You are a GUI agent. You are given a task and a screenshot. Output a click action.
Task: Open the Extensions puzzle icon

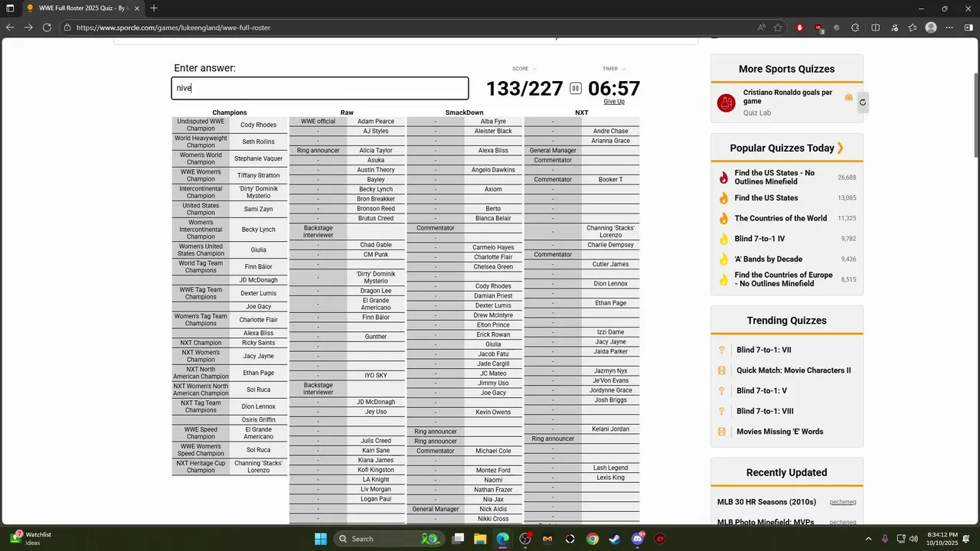[x=856, y=28]
